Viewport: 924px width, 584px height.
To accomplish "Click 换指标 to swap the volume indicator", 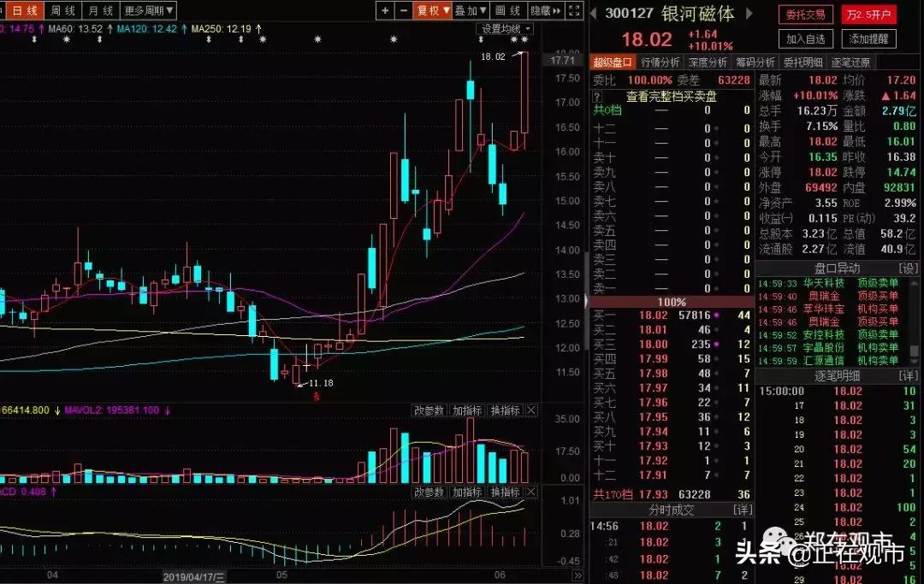I will pyautogui.click(x=504, y=410).
